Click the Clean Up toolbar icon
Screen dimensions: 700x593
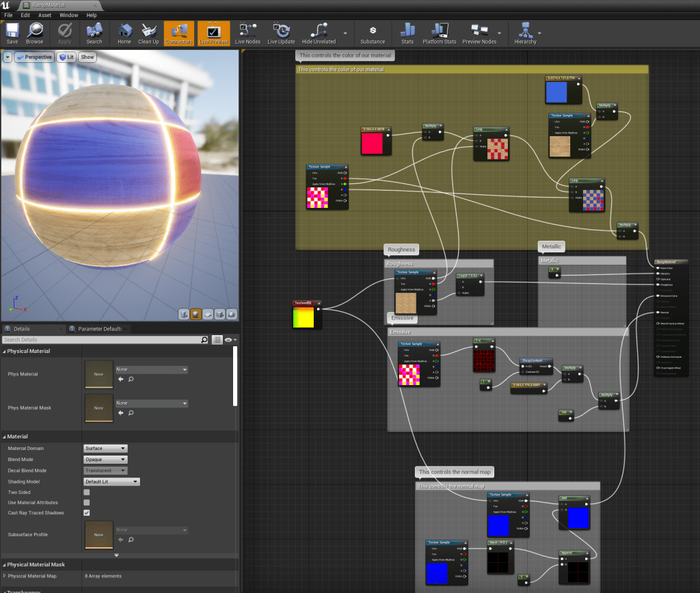[x=148, y=32]
